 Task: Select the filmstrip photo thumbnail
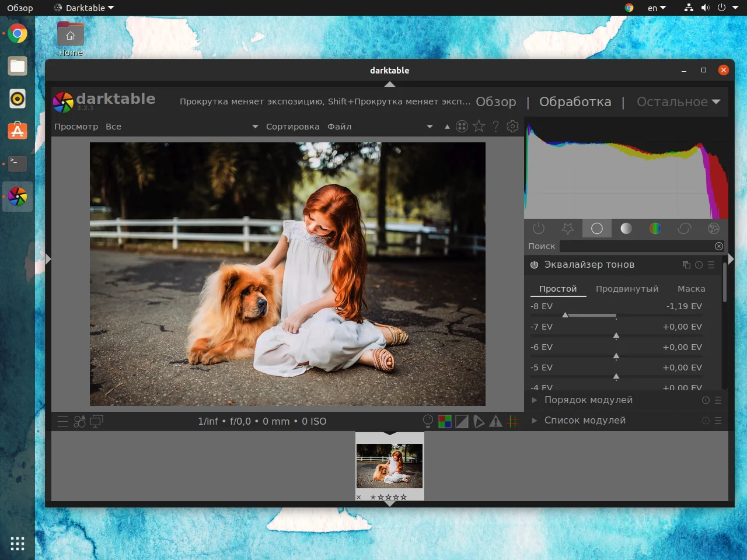(x=389, y=466)
